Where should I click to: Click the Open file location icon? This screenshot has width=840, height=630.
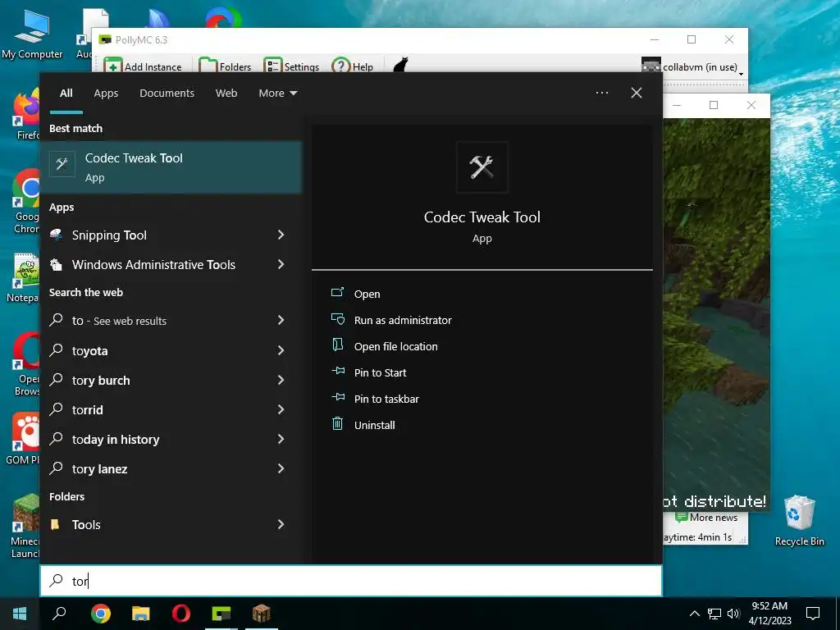[337, 345]
